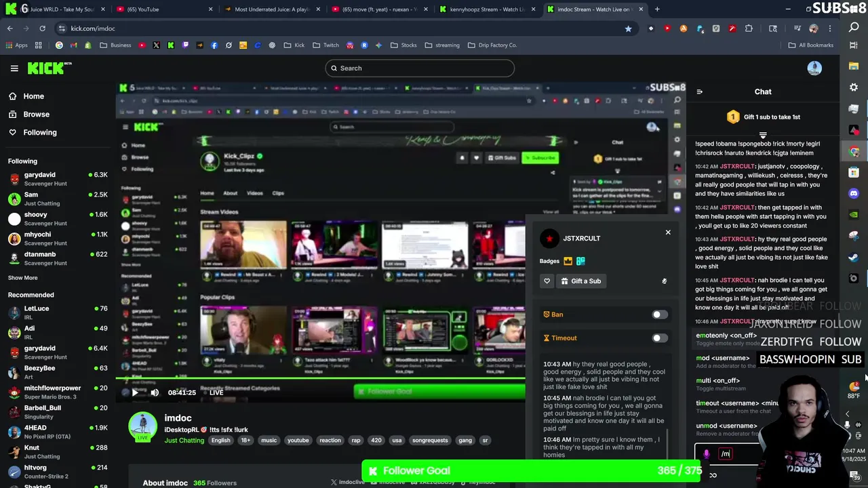The image size is (868, 488).
Task: Switch to the kennyhoopz Stream tab
Action: (487, 9)
